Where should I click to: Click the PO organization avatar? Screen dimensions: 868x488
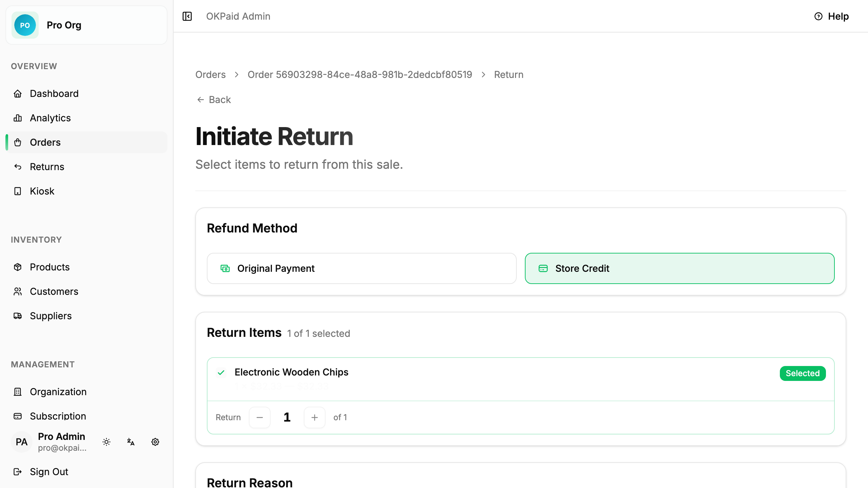pos(25,25)
